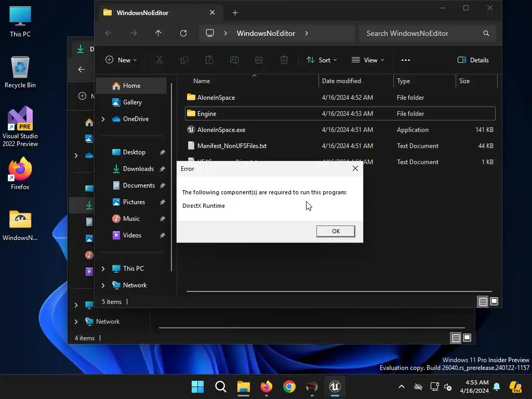Select the AloneInSpace folder row
The height and width of the screenshot is (399, 532).
[340, 97]
